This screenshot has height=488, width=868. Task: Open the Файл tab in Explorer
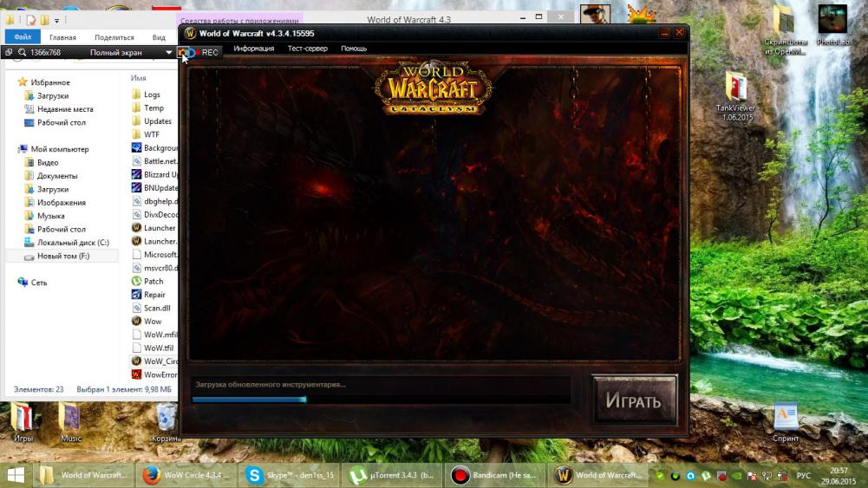click(x=23, y=37)
